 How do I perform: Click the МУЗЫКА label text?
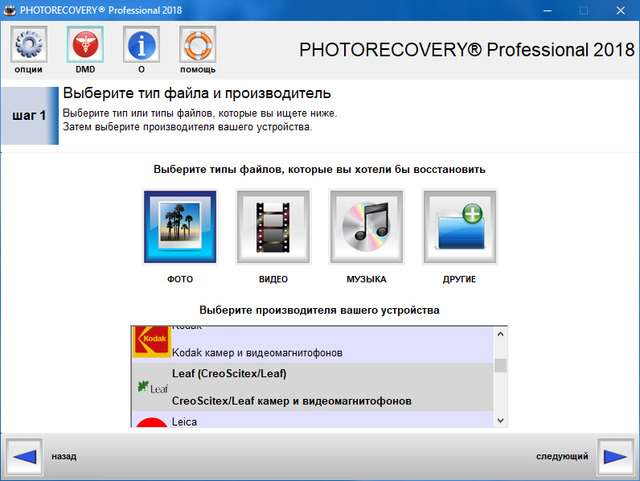tap(367, 279)
